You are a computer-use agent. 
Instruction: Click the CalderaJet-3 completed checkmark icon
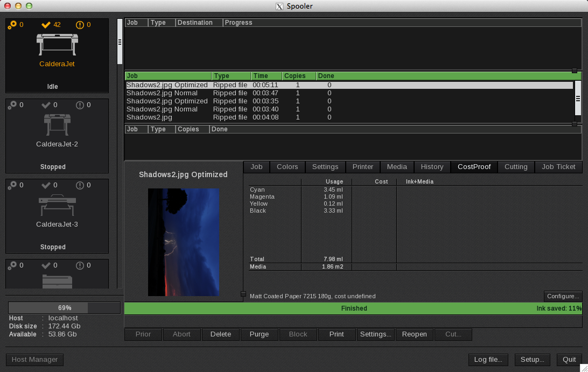tap(46, 185)
